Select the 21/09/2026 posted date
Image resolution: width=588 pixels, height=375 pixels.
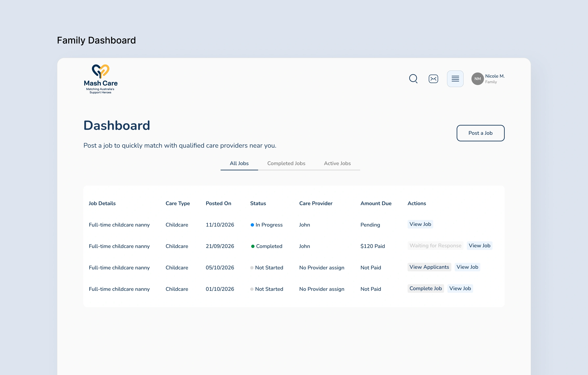(x=220, y=246)
